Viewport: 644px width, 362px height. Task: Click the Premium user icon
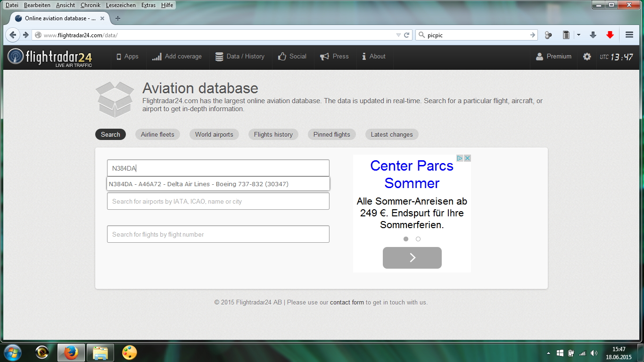tap(539, 57)
